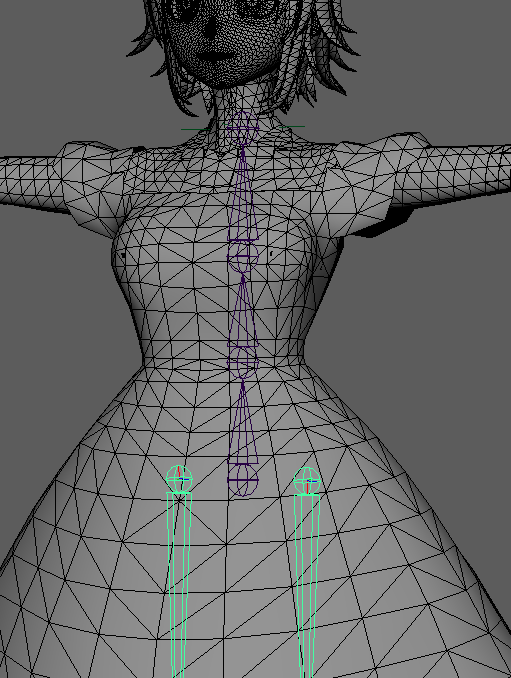511x678 pixels.
Task: Select the upper spine bone below the neck
Action: point(243,193)
